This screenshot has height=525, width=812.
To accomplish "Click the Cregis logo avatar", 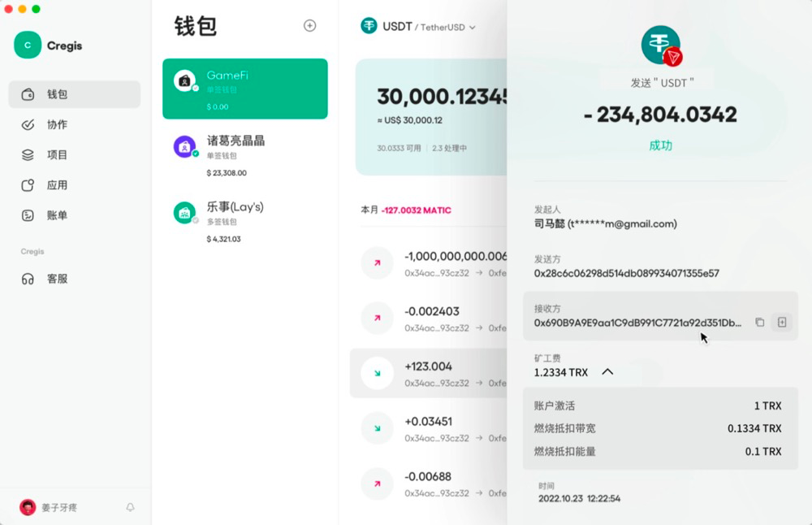I will point(28,45).
